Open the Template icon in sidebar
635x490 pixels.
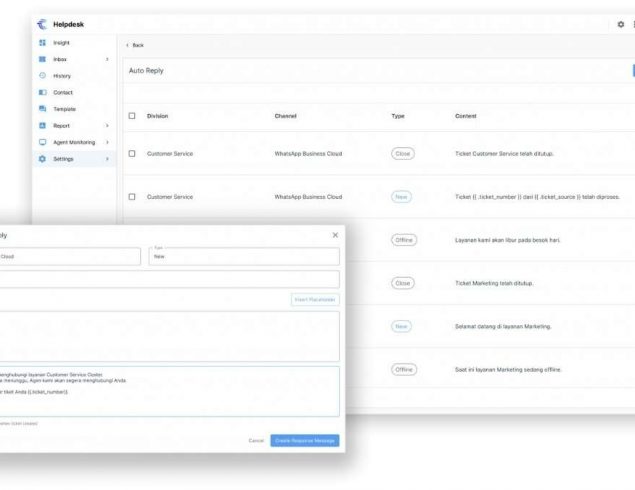pyautogui.click(x=42, y=108)
